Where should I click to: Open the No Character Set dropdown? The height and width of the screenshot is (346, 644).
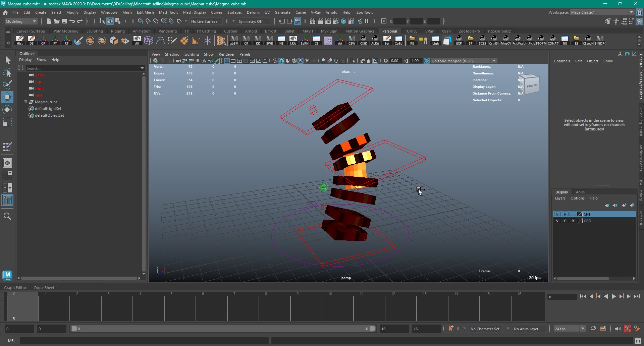(x=485, y=329)
